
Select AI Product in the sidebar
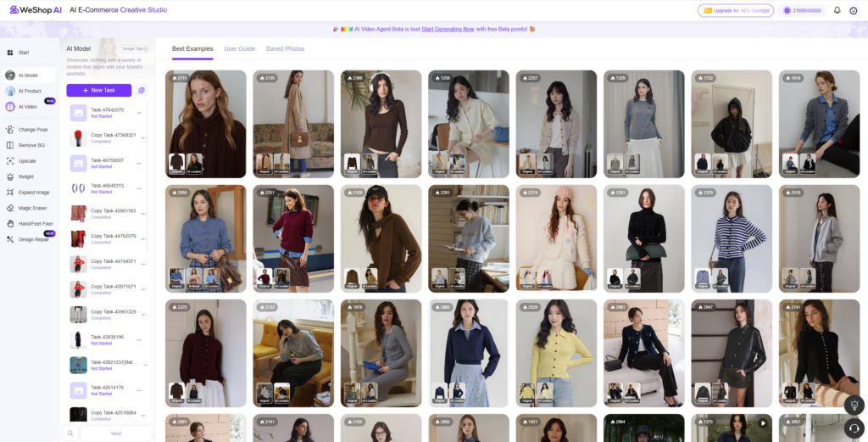(x=29, y=91)
